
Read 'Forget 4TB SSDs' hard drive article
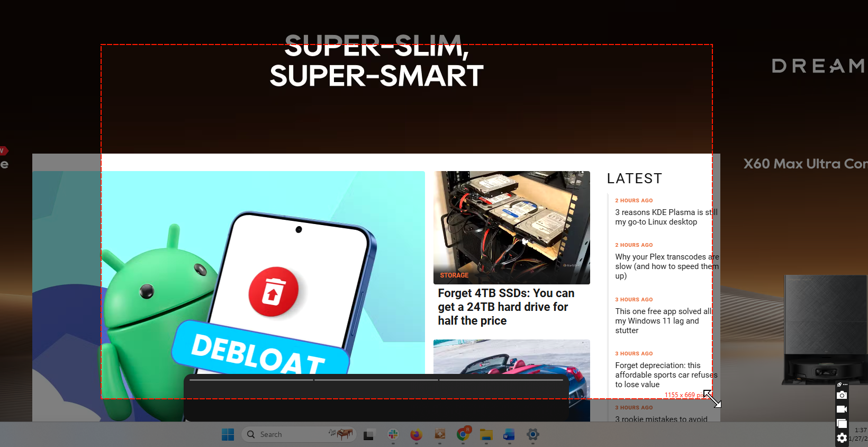point(506,307)
